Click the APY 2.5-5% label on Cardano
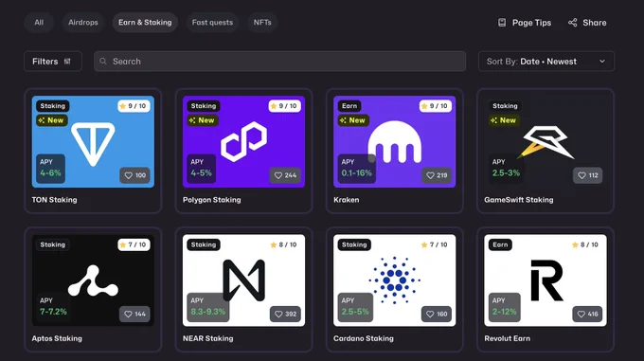Viewport: 644px width, 361px height. pyautogui.click(x=355, y=307)
